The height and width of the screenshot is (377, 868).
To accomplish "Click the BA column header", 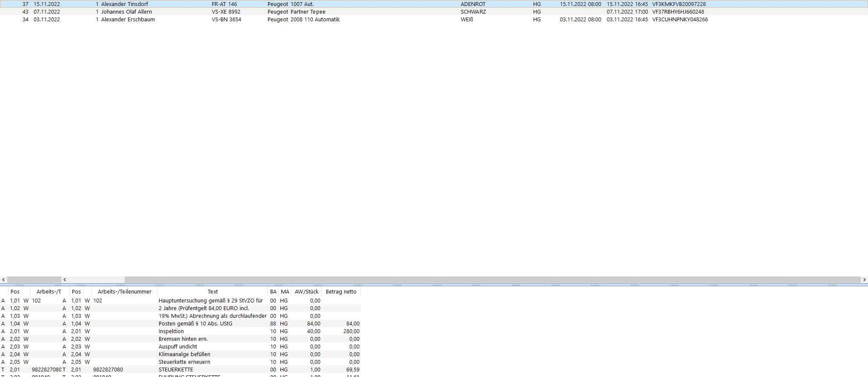I will click(273, 292).
